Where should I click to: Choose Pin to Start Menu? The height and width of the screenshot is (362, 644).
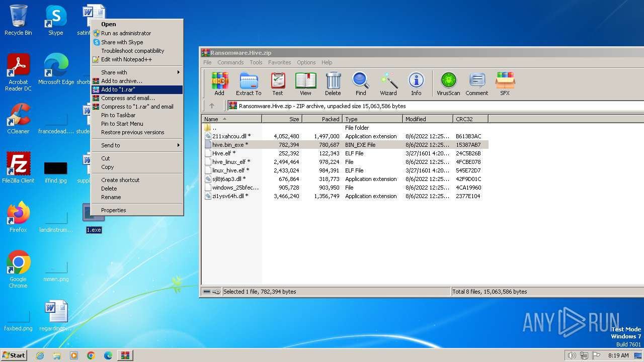point(137,124)
